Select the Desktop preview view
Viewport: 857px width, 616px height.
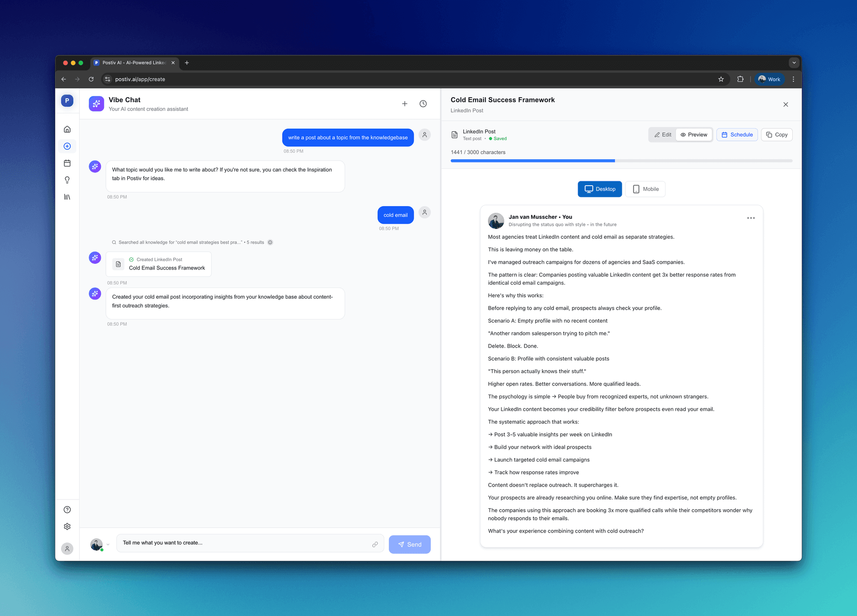[x=599, y=189]
